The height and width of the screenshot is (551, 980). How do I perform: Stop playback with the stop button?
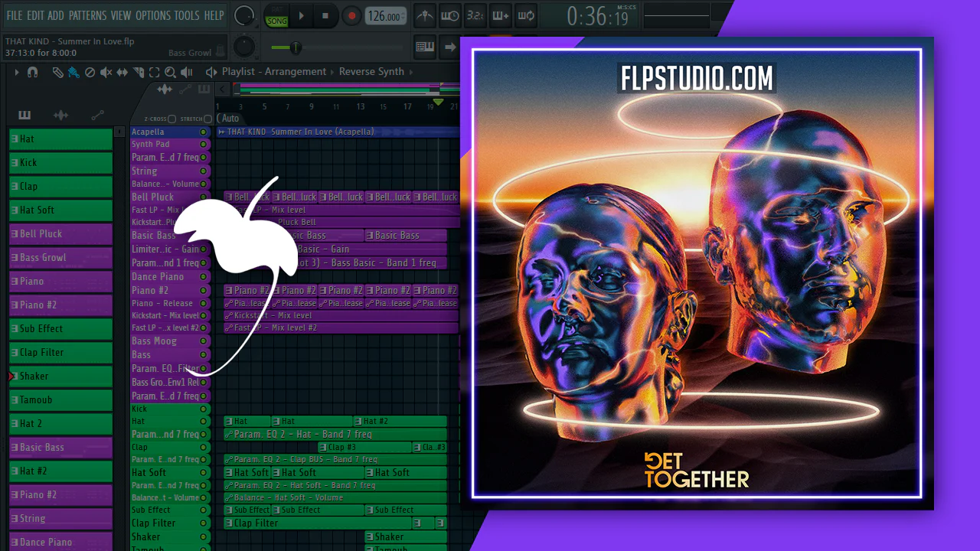tap(325, 15)
